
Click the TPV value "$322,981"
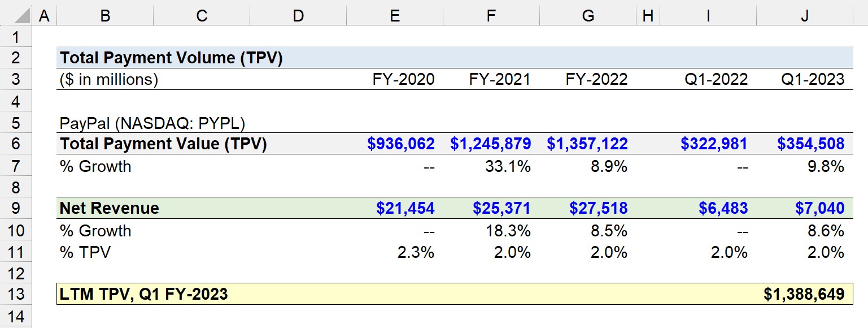tap(714, 144)
